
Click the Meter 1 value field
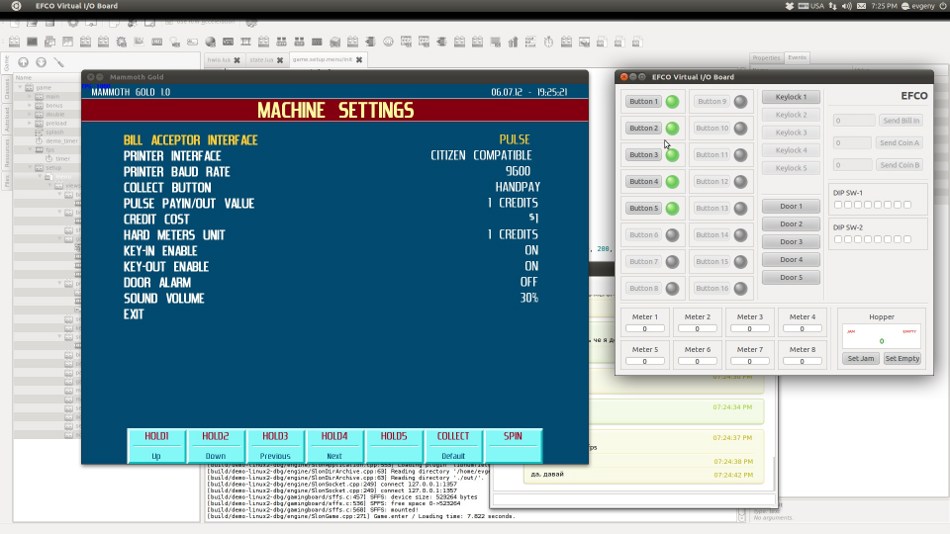tap(645, 329)
